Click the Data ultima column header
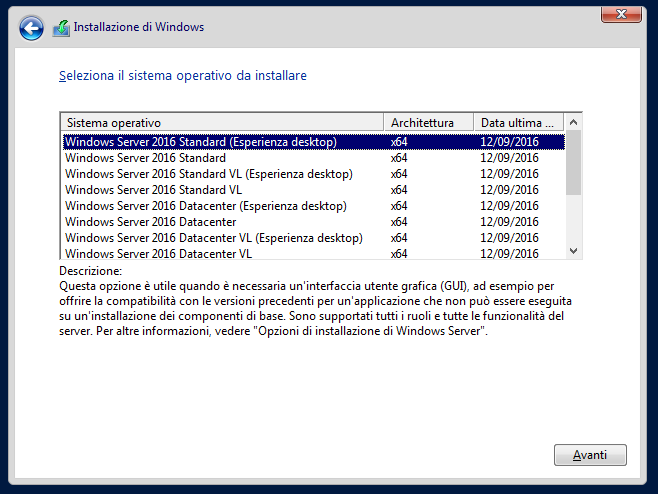Screen dimensions: 658x494 click(519, 123)
